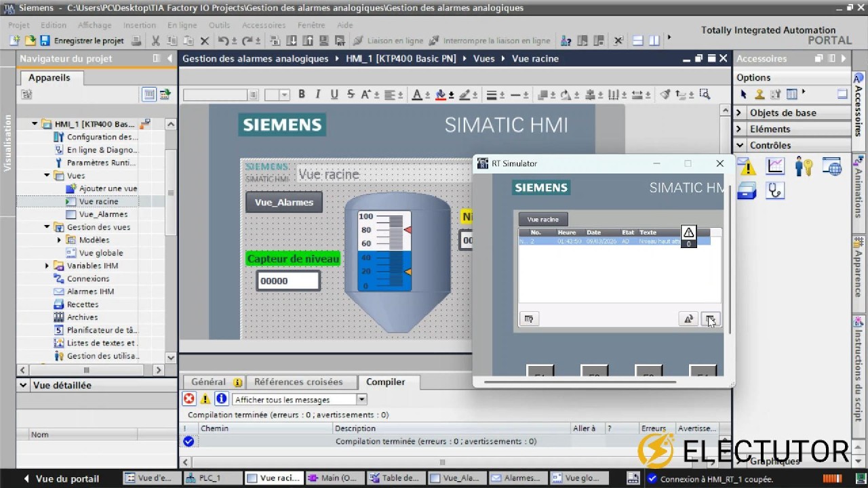Select user view key icon in Contrôles
The height and width of the screenshot is (488, 868).
click(804, 166)
